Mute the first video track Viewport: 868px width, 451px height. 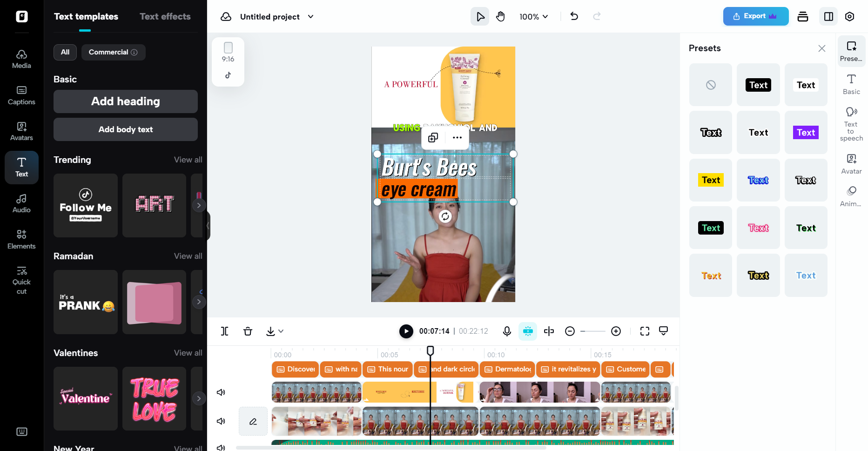tap(221, 392)
